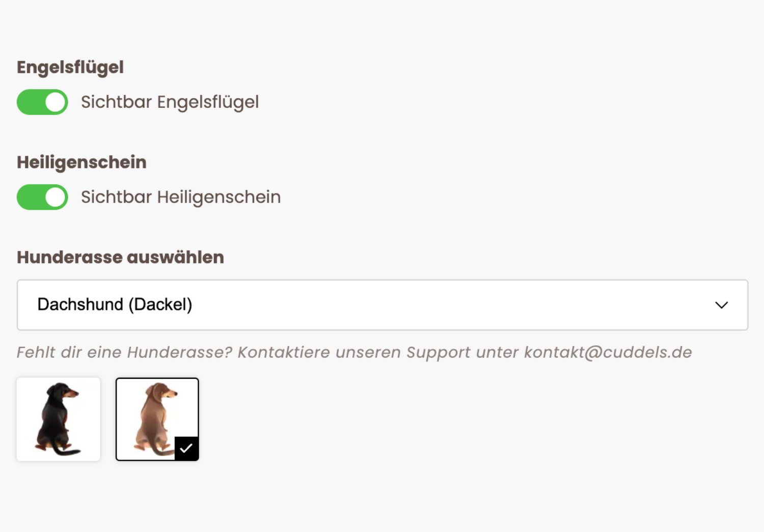Click the 'Dachshund (Dackel)' selected value text
764x532 pixels.
click(x=115, y=304)
